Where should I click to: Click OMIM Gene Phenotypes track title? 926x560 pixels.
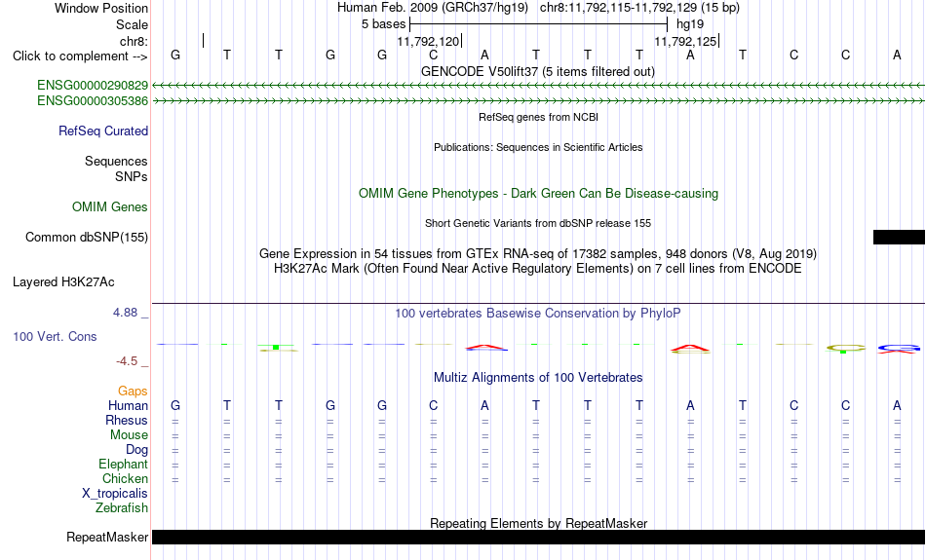(538, 194)
